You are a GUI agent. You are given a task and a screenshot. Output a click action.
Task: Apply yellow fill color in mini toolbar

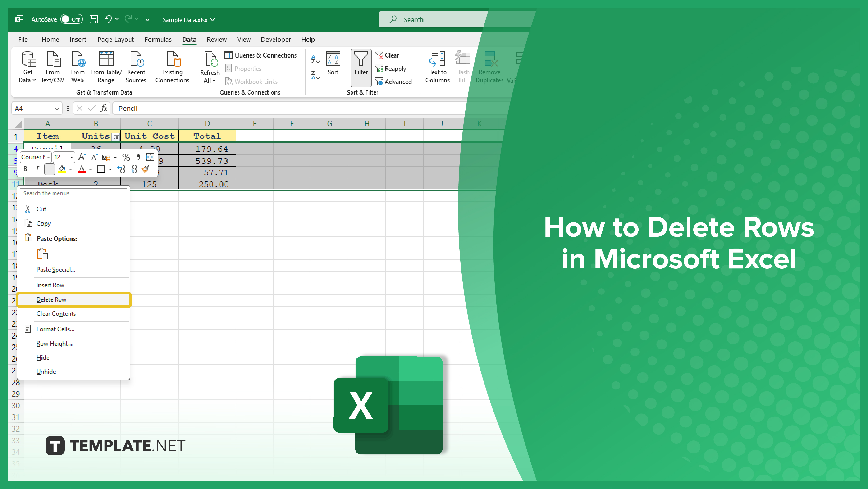tap(62, 169)
